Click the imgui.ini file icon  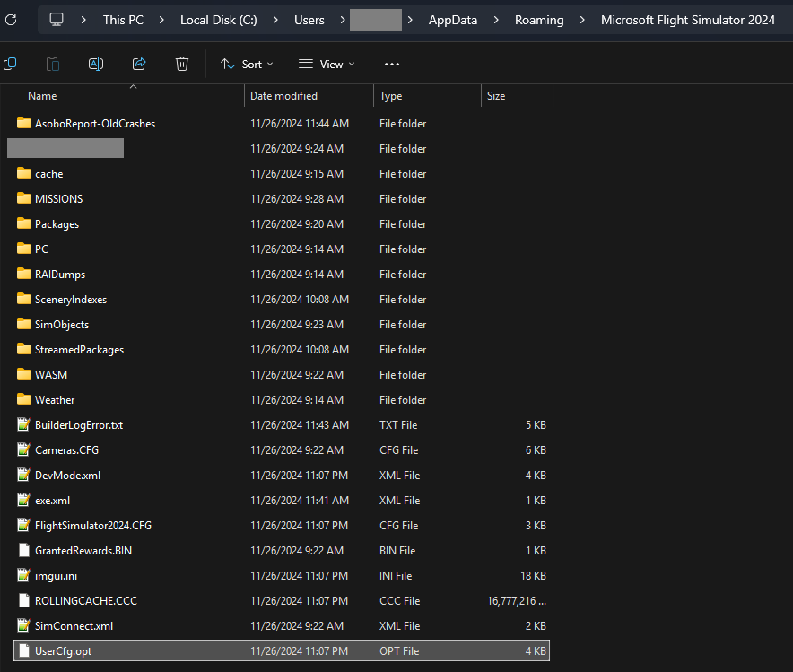coord(23,575)
